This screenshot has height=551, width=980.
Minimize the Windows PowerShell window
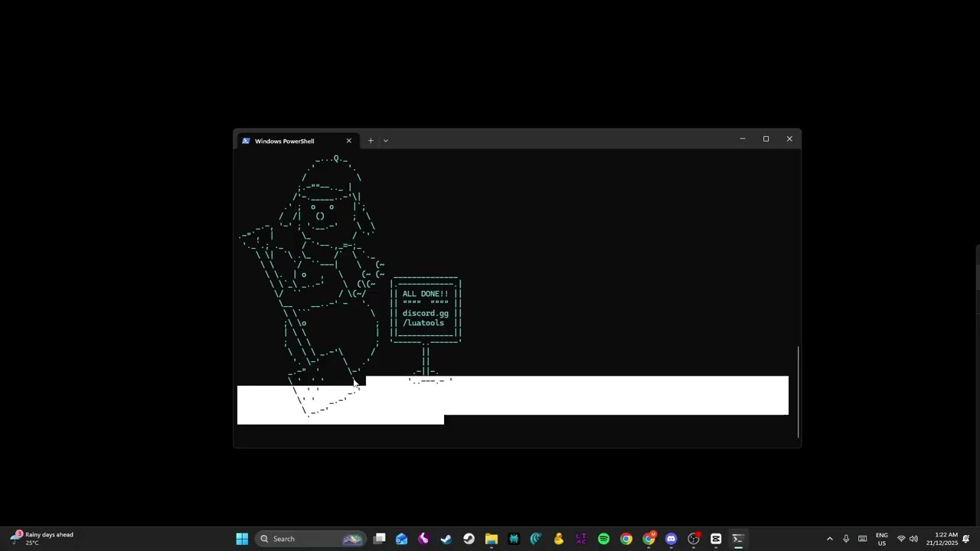point(742,139)
